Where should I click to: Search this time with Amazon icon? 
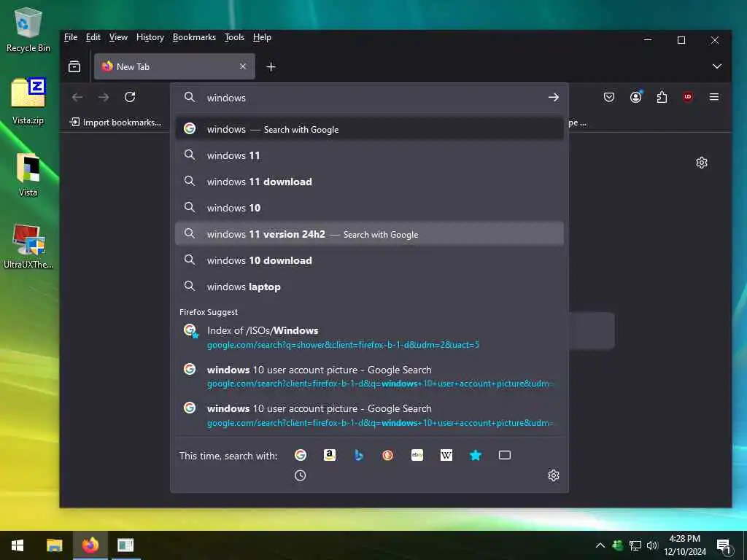329,455
